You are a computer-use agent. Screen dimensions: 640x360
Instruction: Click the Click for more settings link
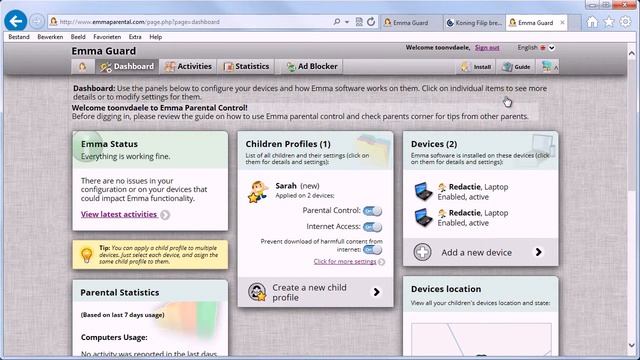tap(345, 262)
